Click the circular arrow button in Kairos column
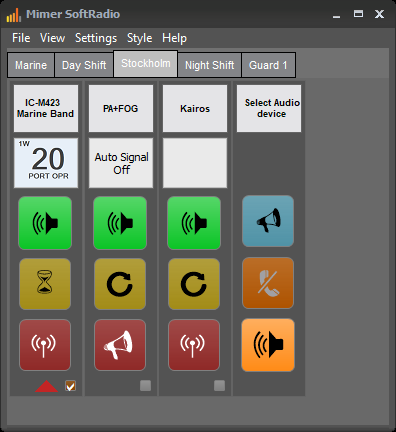The image size is (396, 432). (194, 284)
